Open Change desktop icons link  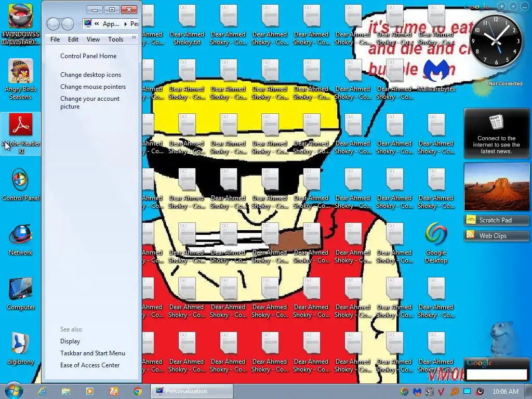[90, 75]
